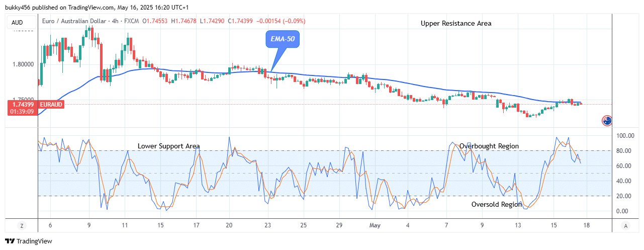Click the low price L1.74290 value

click(212, 21)
